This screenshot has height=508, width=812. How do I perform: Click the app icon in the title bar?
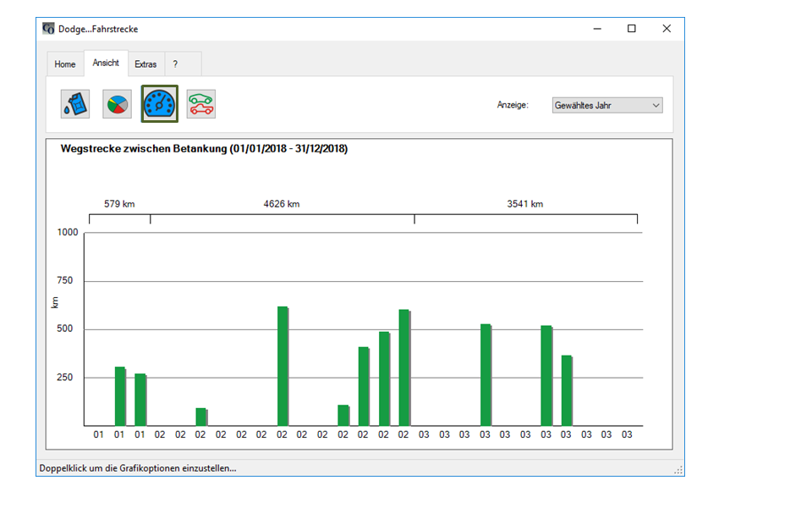pos(48,29)
